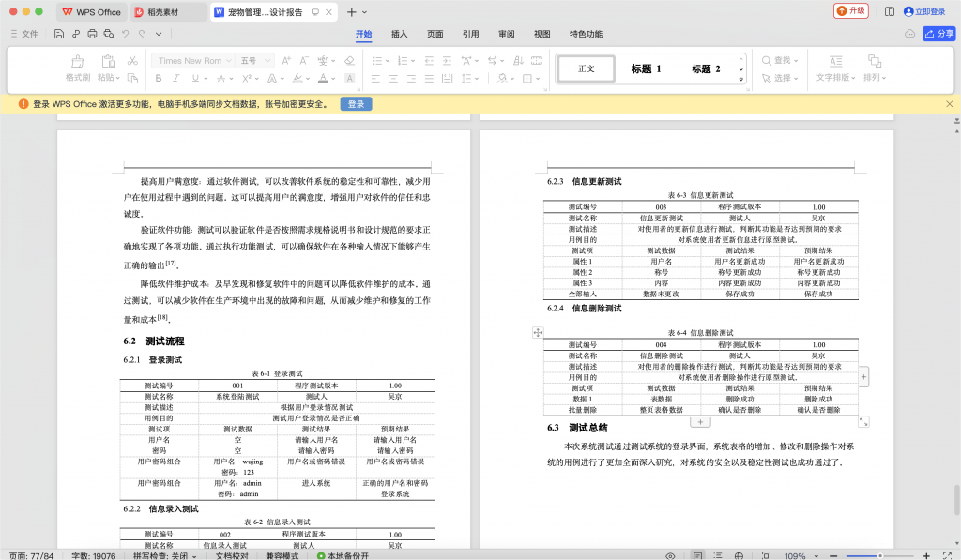The height and width of the screenshot is (560, 961).
Task: Switch to the 插入 ribbon tab
Action: (x=398, y=33)
